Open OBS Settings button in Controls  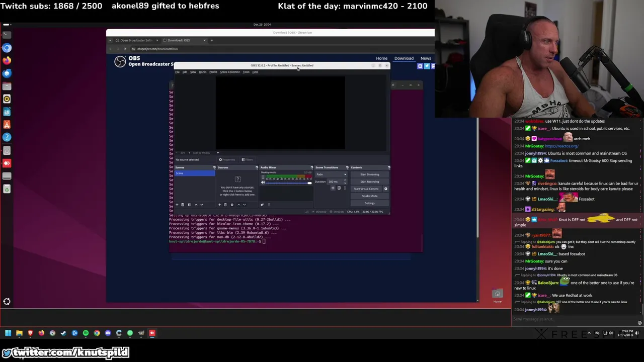pyautogui.click(x=370, y=203)
